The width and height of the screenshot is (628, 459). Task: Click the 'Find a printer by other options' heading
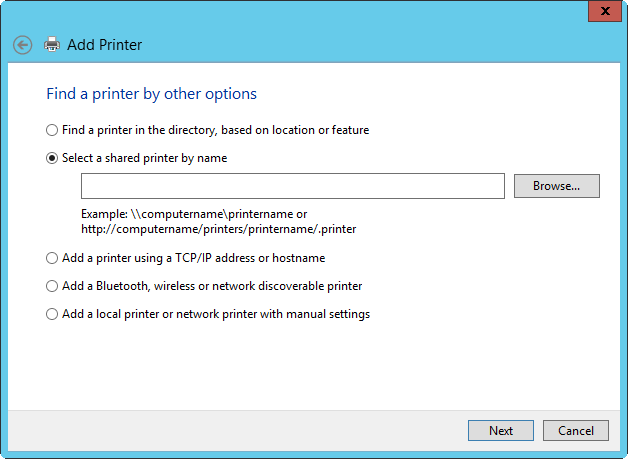pyautogui.click(x=151, y=94)
